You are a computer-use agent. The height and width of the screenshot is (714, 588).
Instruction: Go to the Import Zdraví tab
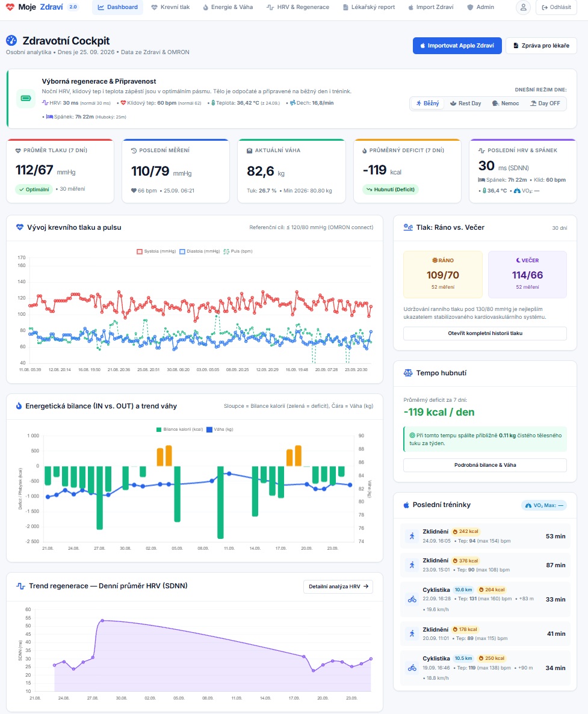[431, 7]
